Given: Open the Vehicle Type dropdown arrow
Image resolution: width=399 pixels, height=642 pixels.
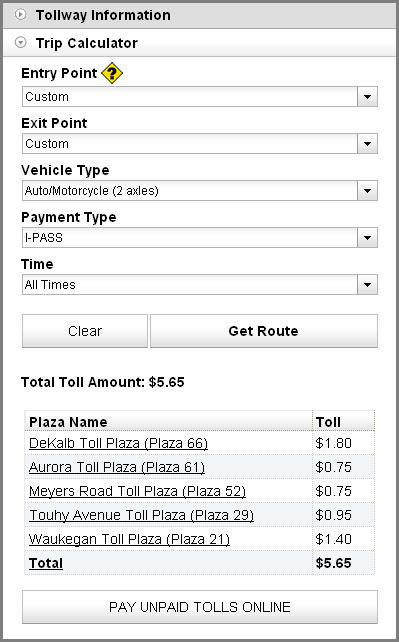Looking at the screenshot, I should pyautogui.click(x=367, y=191).
